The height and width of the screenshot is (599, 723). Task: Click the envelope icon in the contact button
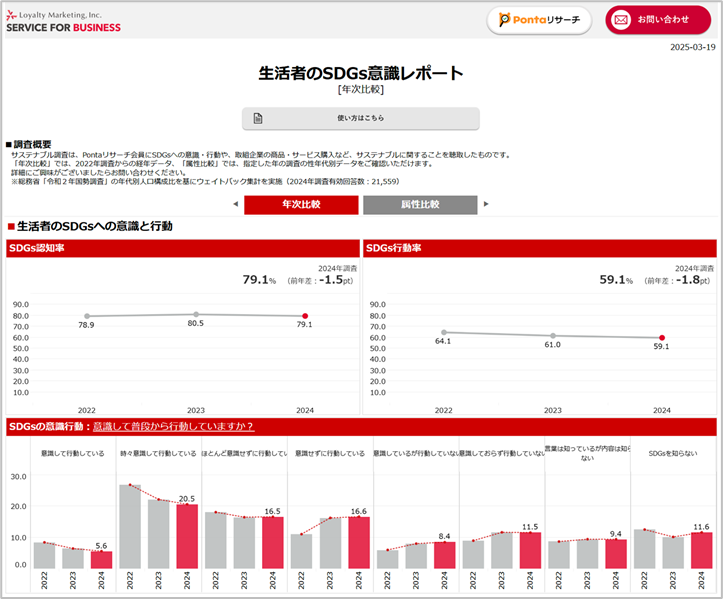point(621,20)
